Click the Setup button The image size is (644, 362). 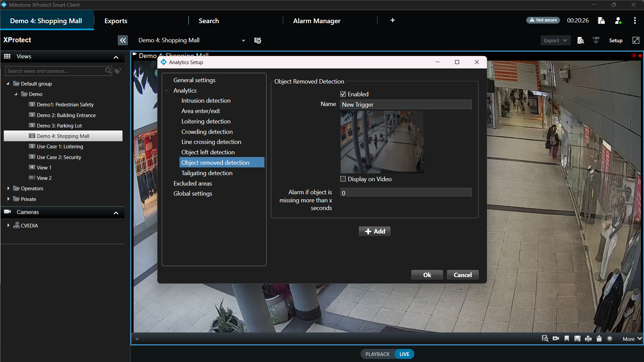click(615, 40)
